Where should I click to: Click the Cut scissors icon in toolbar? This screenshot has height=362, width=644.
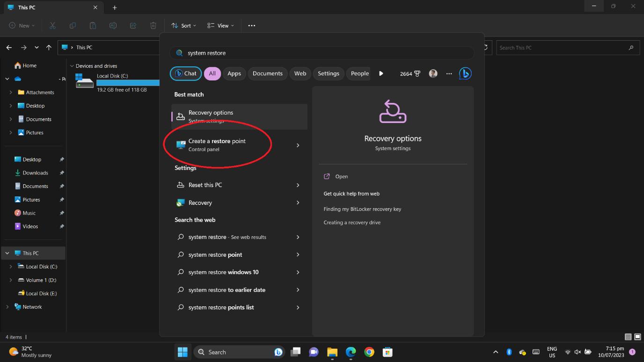[52, 26]
